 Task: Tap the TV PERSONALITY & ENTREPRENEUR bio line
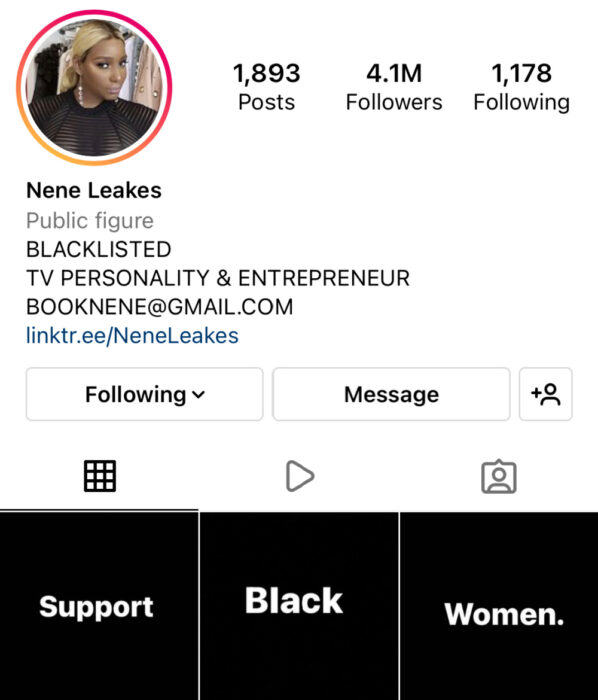(x=218, y=278)
